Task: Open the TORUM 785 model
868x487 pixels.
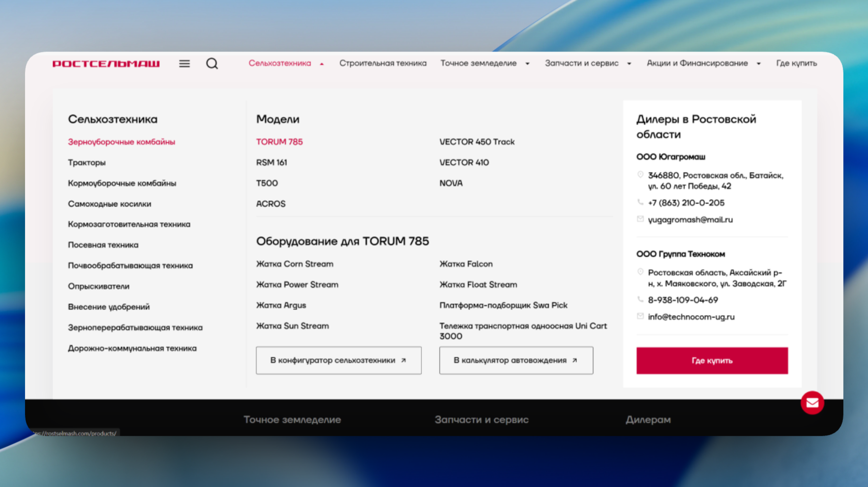Action: pyautogui.click(x=279, y=142)
